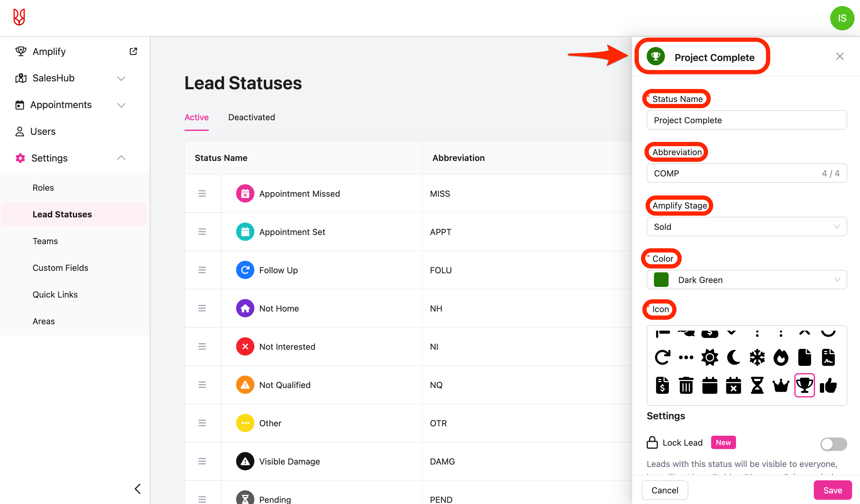This screenshot has height=504, width=860.
Task: Collapse the Settings sidebar section
Action: tap(121, 158)
